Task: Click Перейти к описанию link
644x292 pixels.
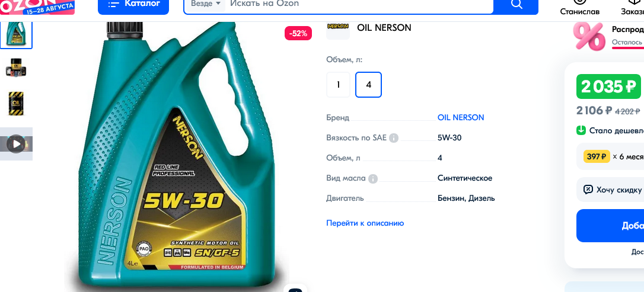Action: tap(365, 223)
